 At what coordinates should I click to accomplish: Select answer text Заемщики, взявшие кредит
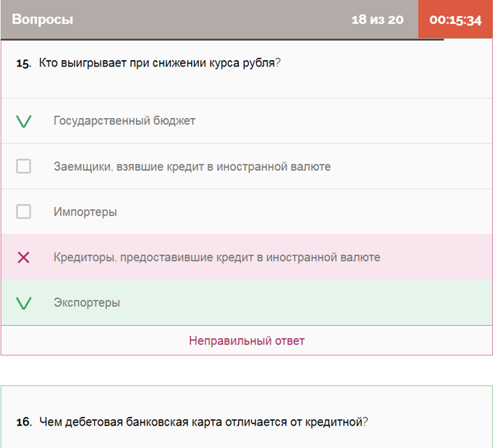[x=192, y=166]
